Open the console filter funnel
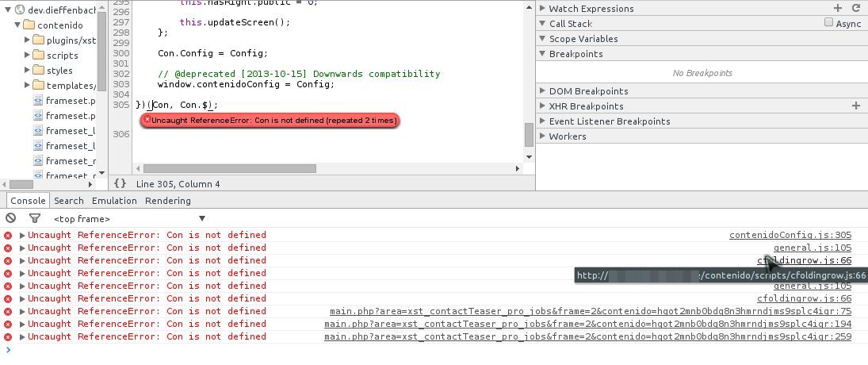Screen dimensions: 868x365 coord(35,218)
